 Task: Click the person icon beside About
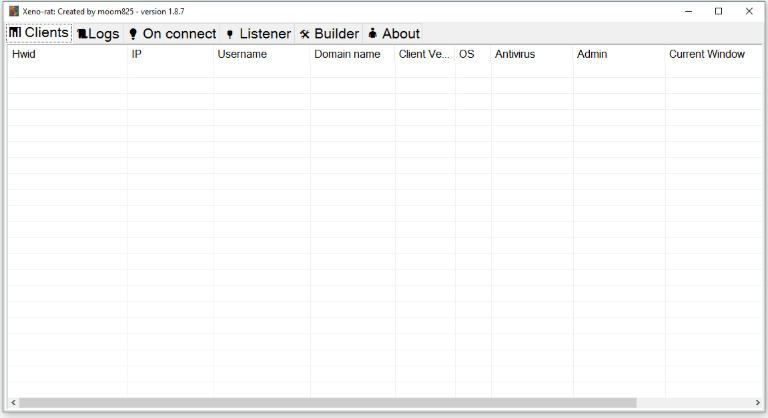(372, 34)
